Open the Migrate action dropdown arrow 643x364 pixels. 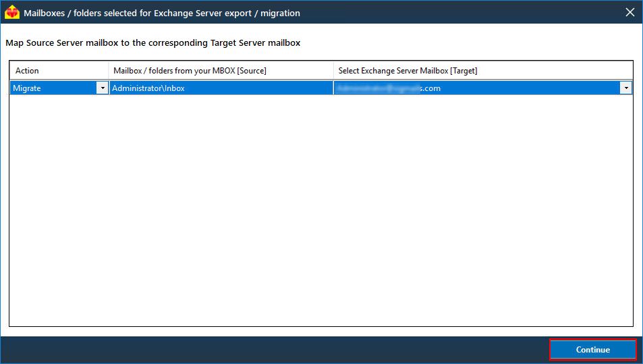point(102,88)
